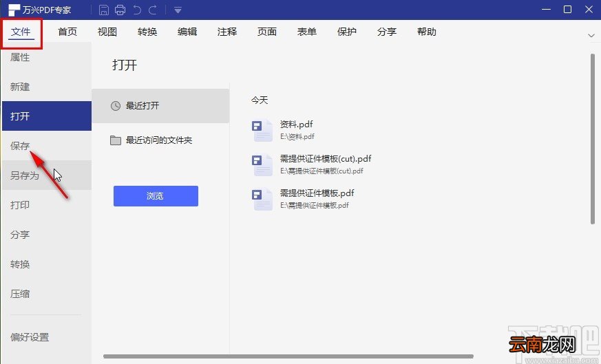
Task: Open the 帮助 tab
Action: click(427, 32)
